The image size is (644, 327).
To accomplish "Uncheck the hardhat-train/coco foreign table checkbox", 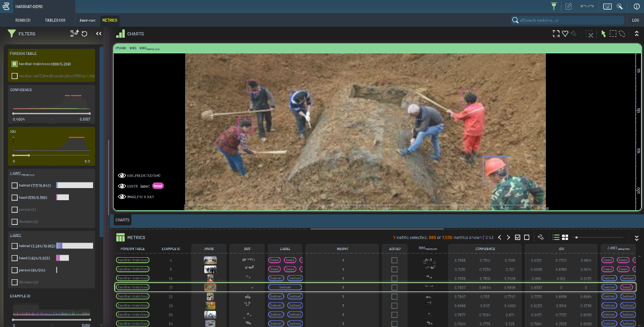I will tap(15, 64).
